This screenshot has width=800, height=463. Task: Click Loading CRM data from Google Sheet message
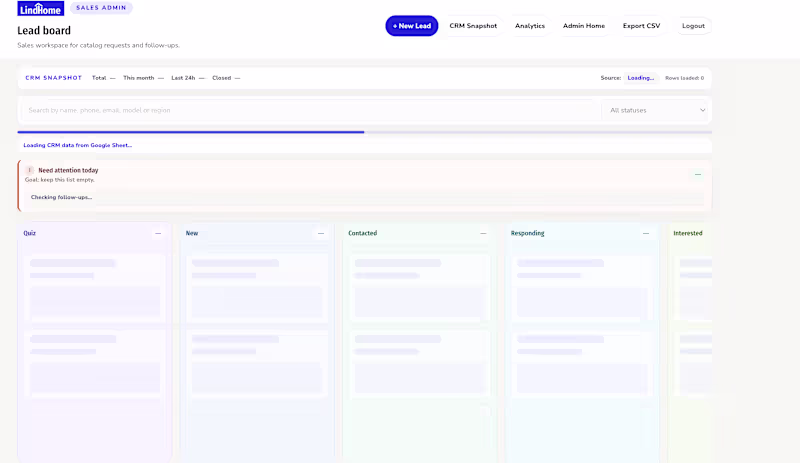click(78, 145)
